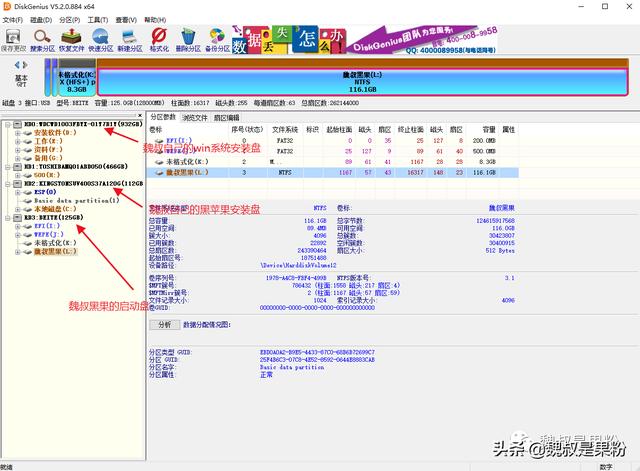Click the drive icon beside 未格式化(K:) table row
Viewport: 640px width, 471px height.
tap(159, 162)
